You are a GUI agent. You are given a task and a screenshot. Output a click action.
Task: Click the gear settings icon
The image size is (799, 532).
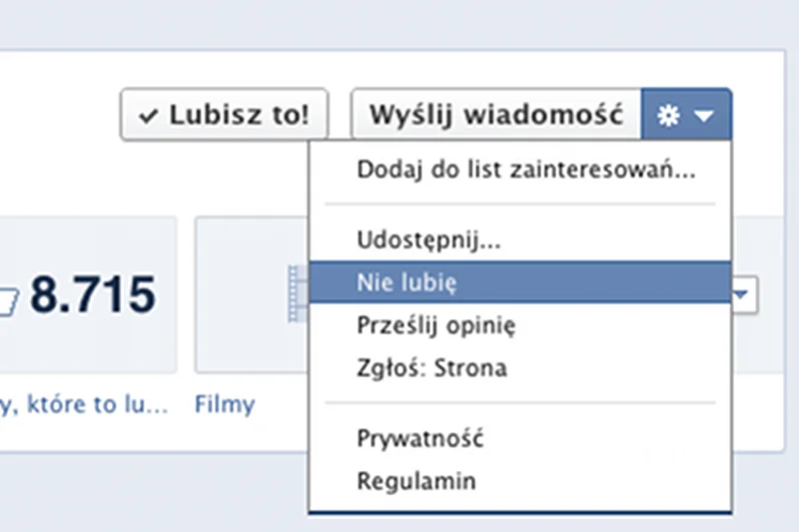coord(668,116)
